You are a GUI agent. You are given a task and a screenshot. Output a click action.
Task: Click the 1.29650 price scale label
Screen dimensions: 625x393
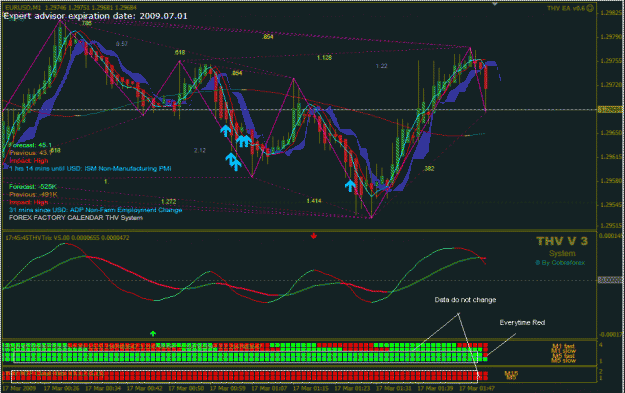(x=611, y=132)
